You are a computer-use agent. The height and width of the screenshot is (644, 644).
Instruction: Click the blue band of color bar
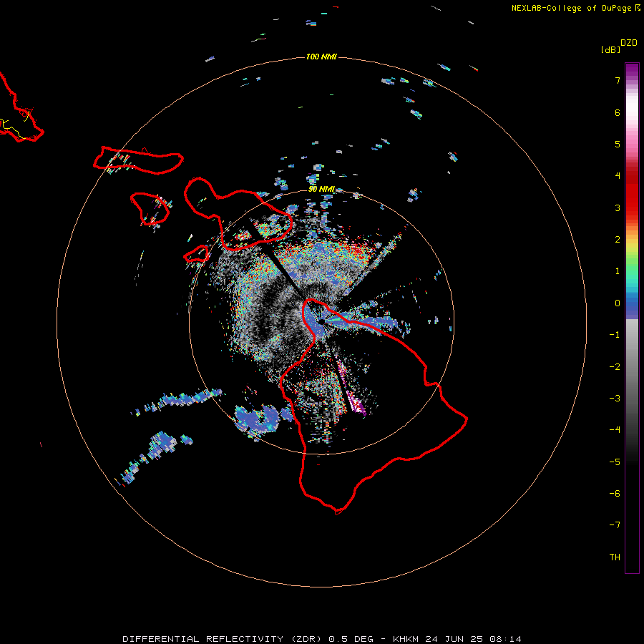[632, 306]
